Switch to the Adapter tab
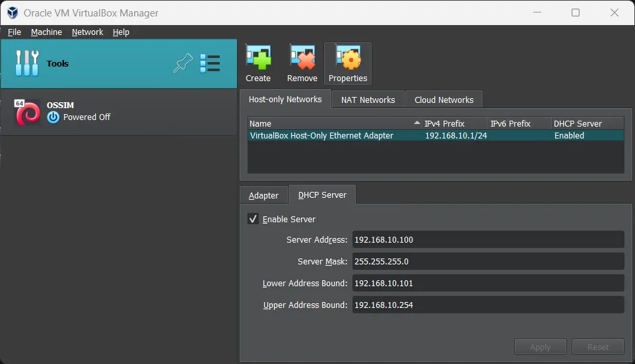635x364 pixels. pos(263,195)
